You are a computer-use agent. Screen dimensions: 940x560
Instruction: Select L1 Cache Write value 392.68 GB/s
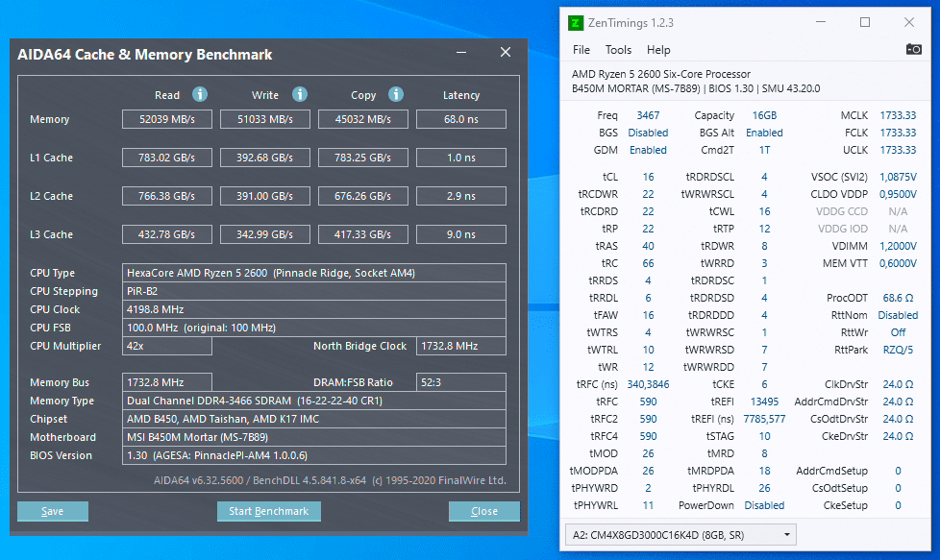[x=265, y=158]
